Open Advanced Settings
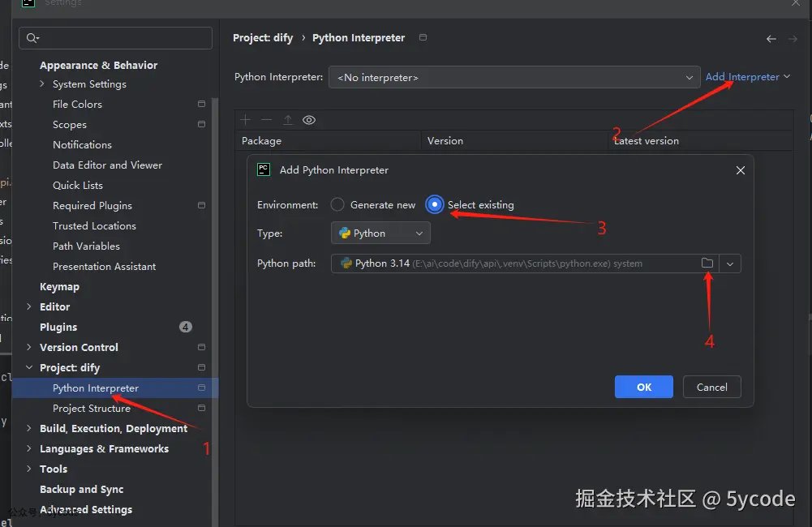Viewport: 812px width, 527px height. (86, 509)
